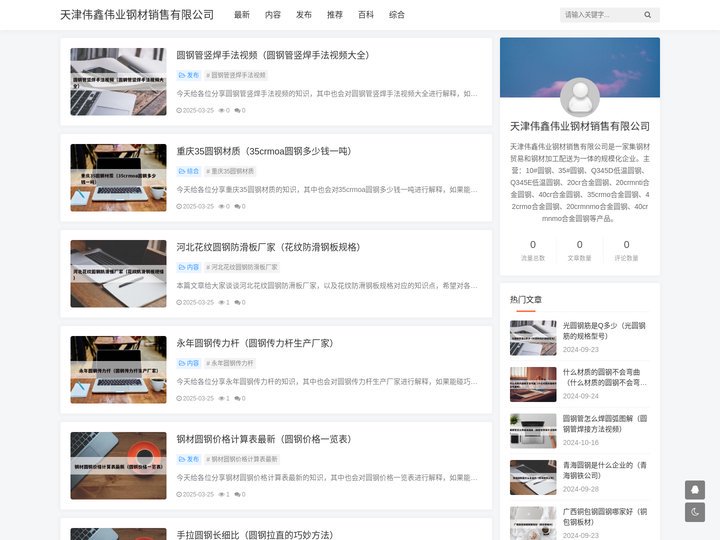
Task: Click 内容 category tag under 河北花纹圆钢防滑板厂家
Action: (189, 267)
